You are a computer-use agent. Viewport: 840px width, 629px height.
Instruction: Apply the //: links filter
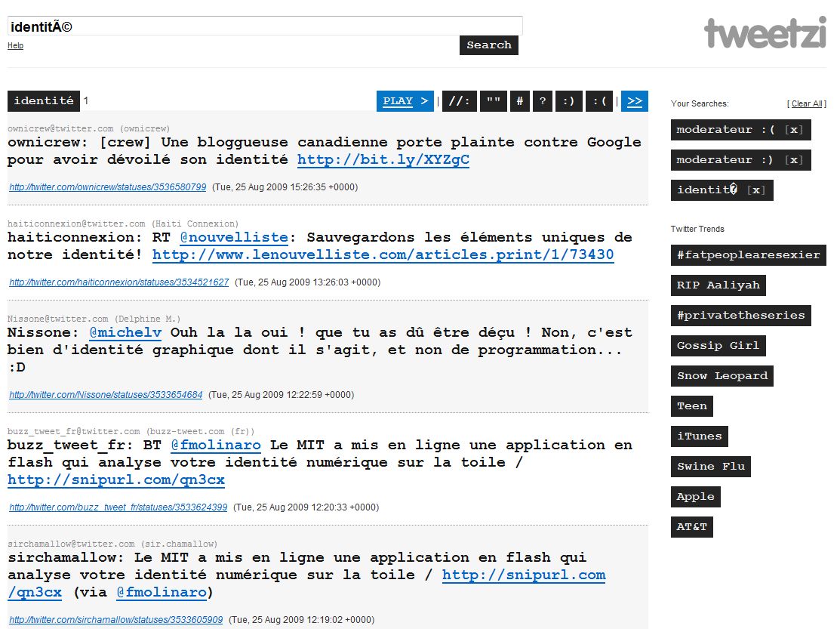pyautogui.click(x=460, y=100)
